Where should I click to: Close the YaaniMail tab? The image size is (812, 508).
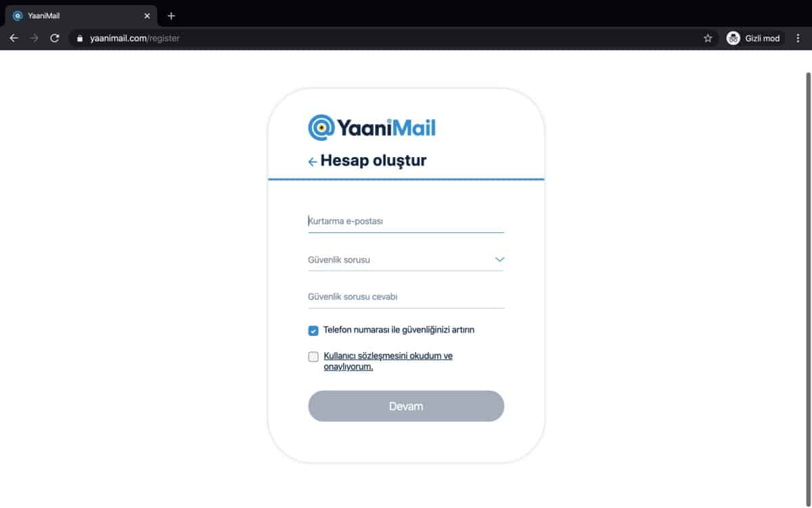(x=147, y=16)
